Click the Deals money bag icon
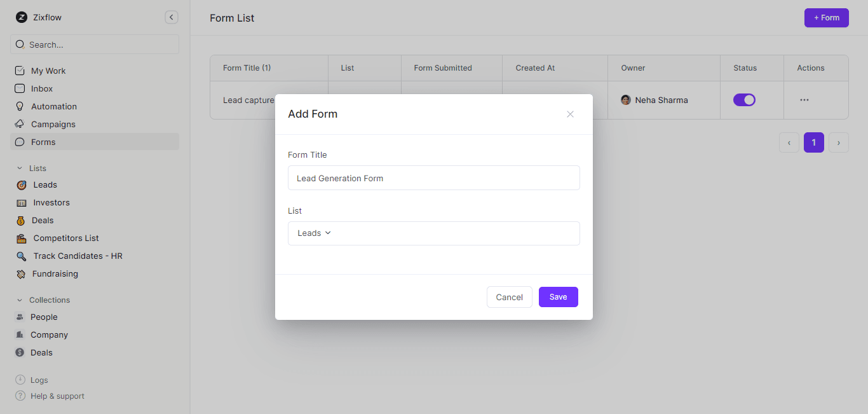 21,220
